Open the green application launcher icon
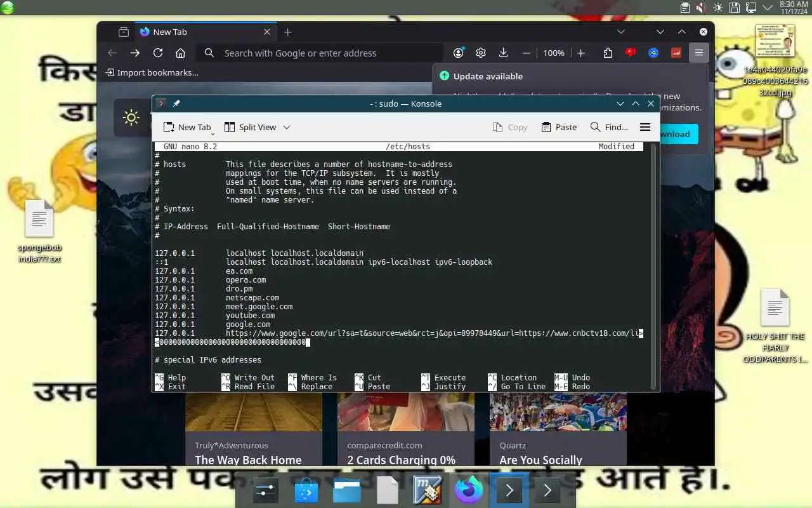The height and width of the screenshot is (508, 812). pos(8,8)
